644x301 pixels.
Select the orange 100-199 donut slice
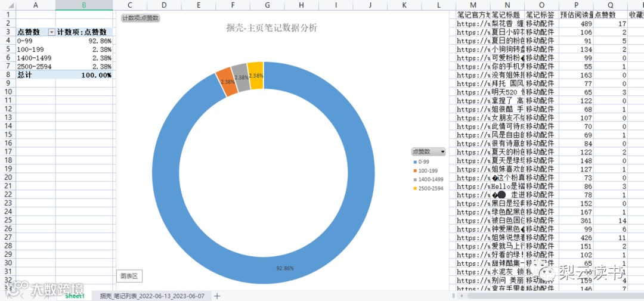pos(225,81)
